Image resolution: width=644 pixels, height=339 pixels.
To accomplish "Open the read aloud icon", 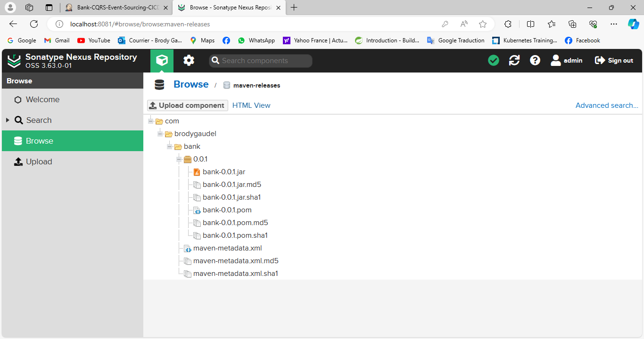I will tap(464, 24).
